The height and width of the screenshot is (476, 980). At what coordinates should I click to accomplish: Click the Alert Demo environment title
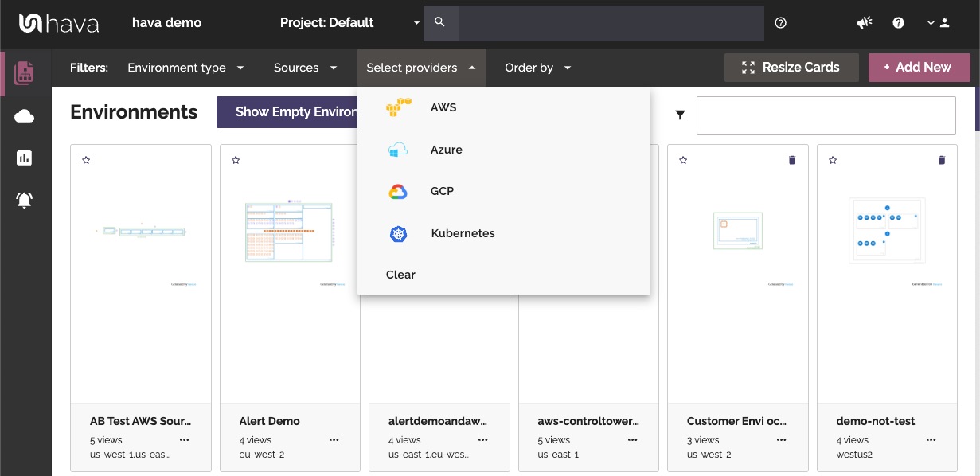[x=270, y=421]
